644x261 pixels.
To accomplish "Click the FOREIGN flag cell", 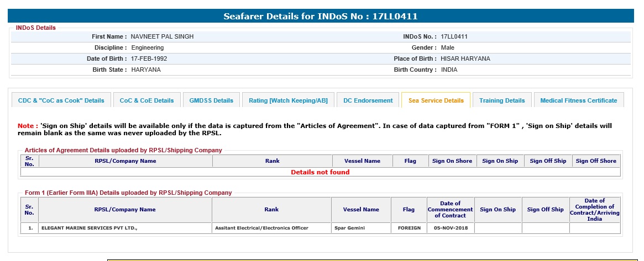I will [409, 228].
